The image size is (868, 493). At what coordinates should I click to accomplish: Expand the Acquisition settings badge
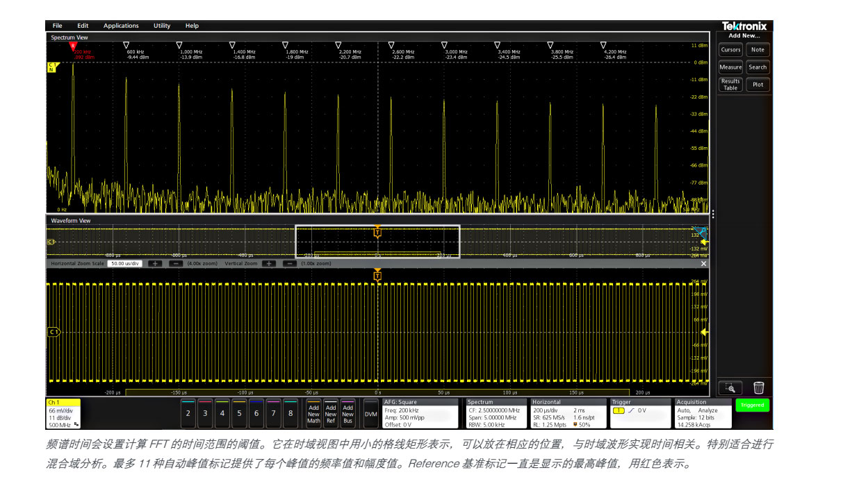(x=702, y=413)
